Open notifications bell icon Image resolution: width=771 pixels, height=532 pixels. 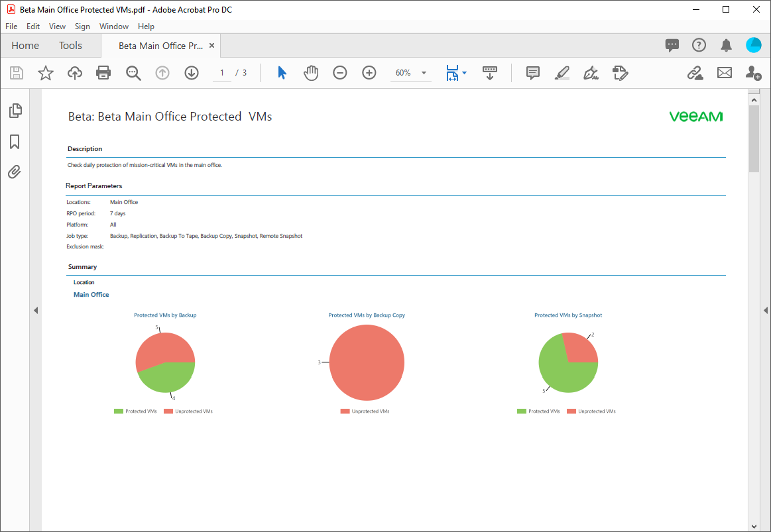(726, 45)
